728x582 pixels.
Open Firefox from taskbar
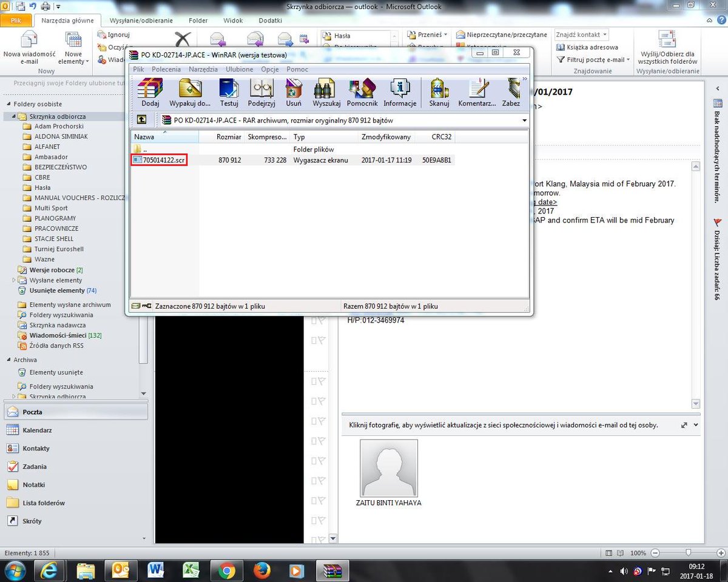click(x=261, y=570)
